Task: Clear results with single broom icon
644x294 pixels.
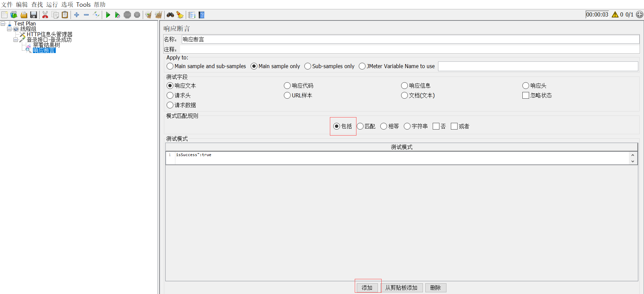Action: (148, 15)
